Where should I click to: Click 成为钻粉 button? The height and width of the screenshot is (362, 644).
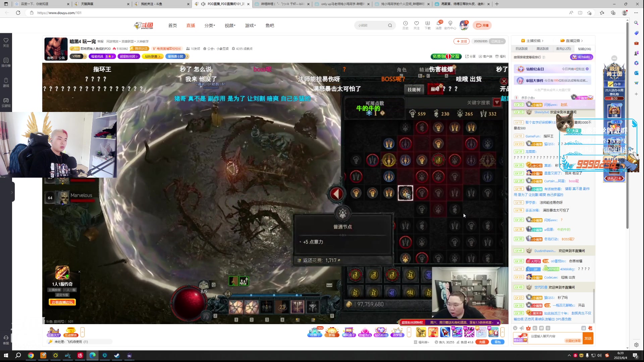582,57
